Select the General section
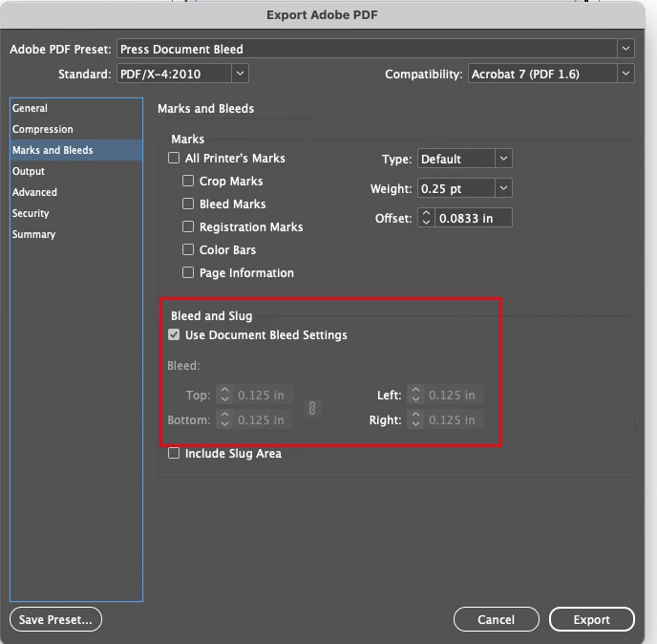The image size is (657, 644). 76,108
